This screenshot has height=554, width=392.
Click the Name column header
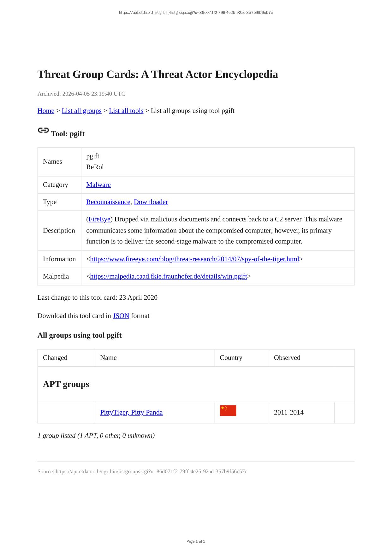click(108, 358)
